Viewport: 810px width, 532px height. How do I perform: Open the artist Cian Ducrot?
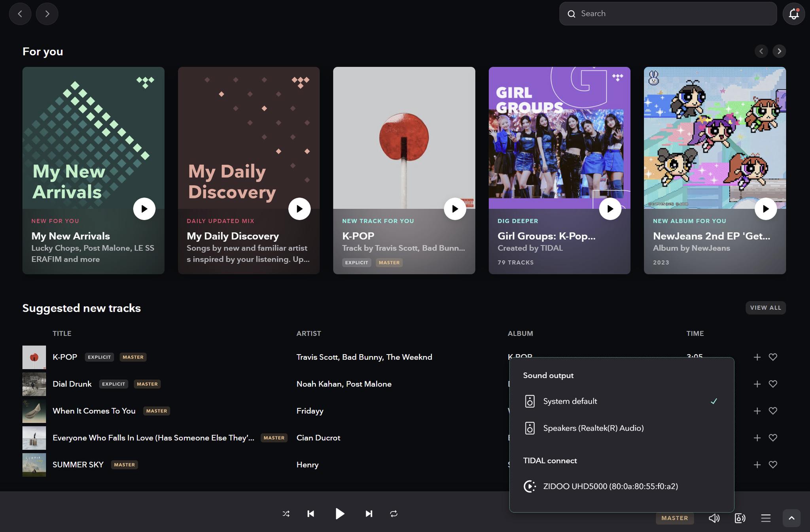click(x=318, y=438)
